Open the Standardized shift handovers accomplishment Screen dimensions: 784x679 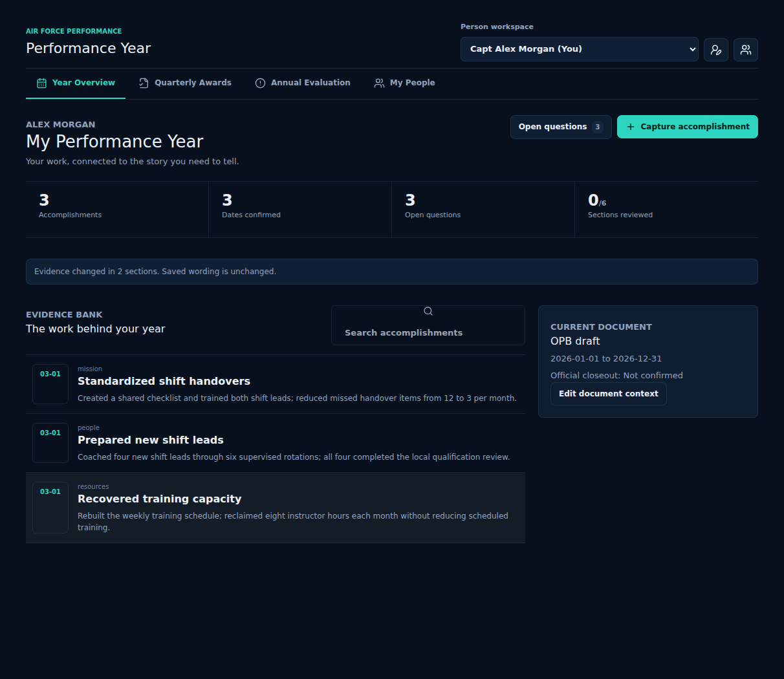click(276, 384)
